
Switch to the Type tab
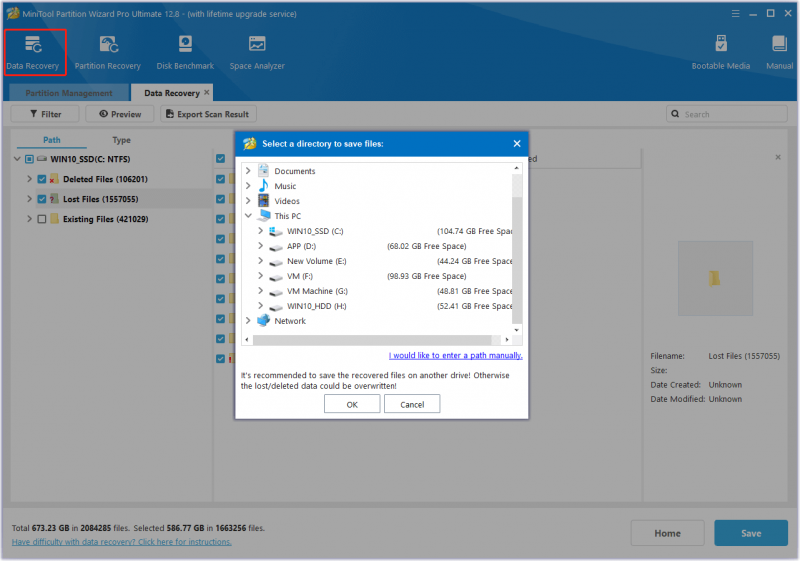(121, 140)
